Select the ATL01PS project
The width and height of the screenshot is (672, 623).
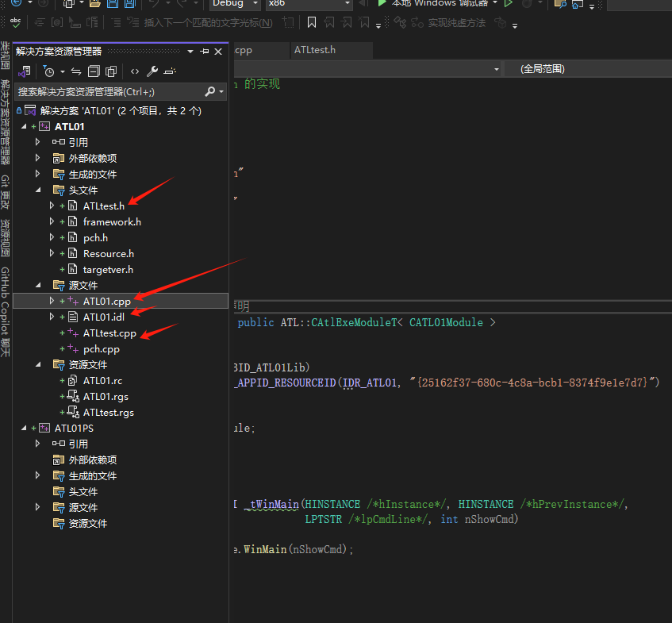coord(74,428)
